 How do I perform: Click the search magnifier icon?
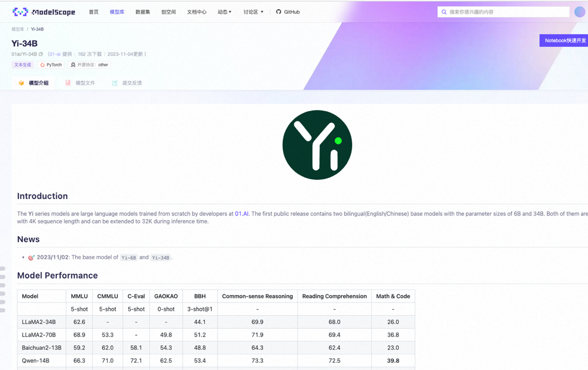444,12
